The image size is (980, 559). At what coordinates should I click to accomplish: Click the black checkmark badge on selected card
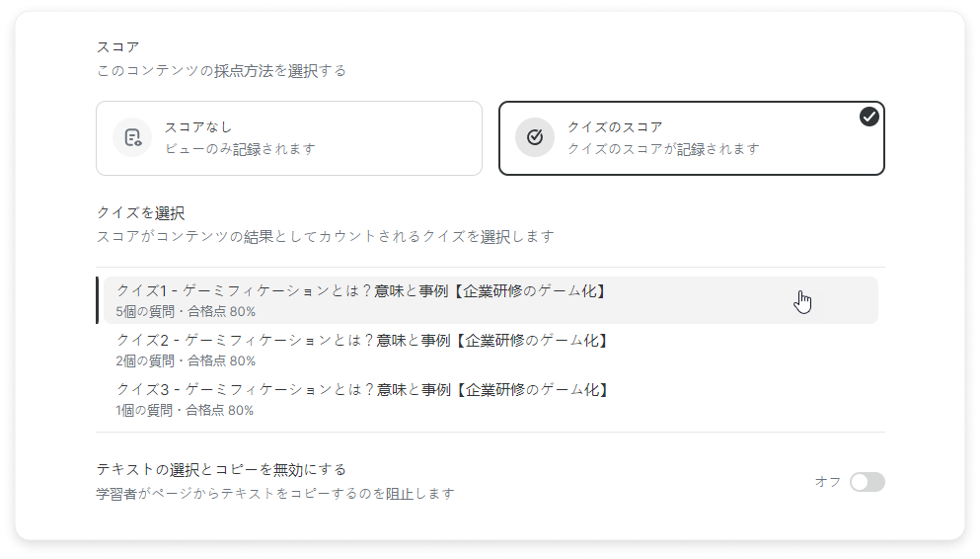(868, 117)
